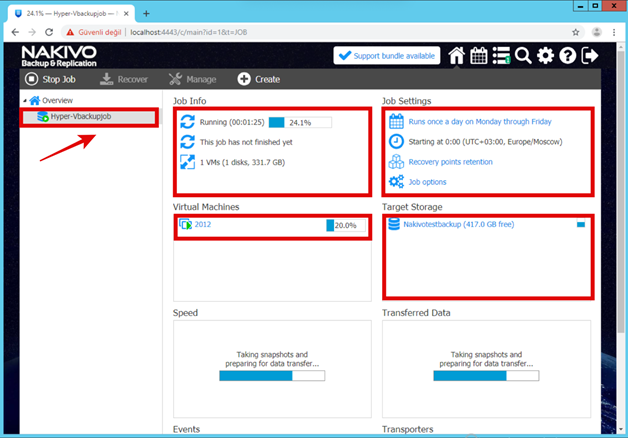Click the schedule calendar icon
The image size is (628, 438).
point(396,121)
